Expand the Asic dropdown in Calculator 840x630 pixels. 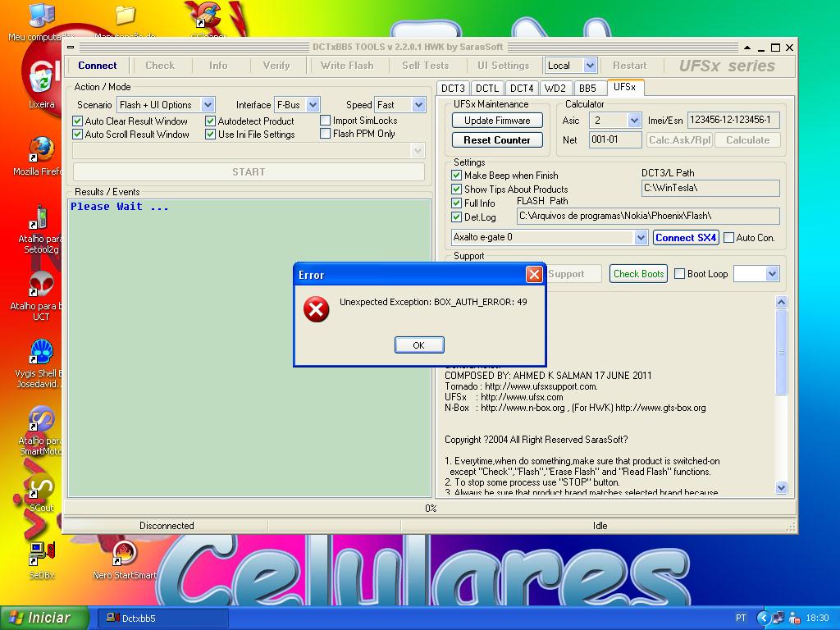(634, 120)
